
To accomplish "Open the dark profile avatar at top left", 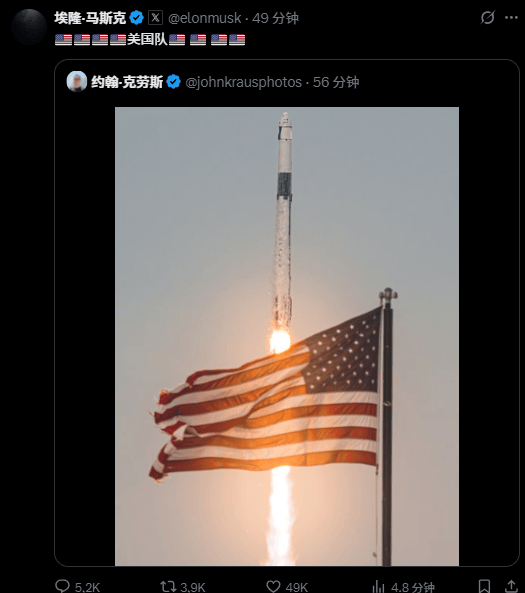I will [x=29, y=27].
